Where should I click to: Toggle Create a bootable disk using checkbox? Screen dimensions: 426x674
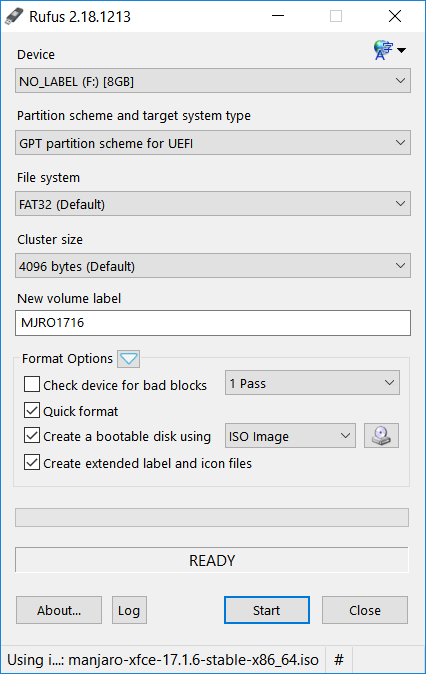[x=32, y=435]
